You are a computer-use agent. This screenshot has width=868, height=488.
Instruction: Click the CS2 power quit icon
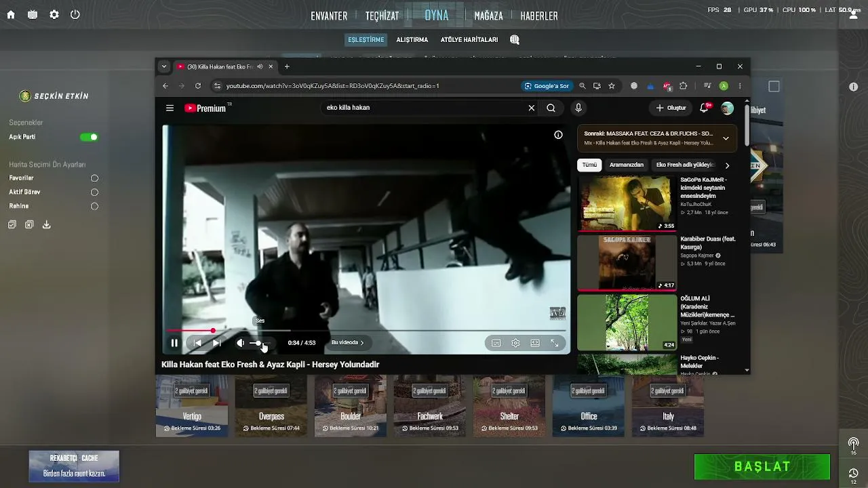click(x=75, y=15)
